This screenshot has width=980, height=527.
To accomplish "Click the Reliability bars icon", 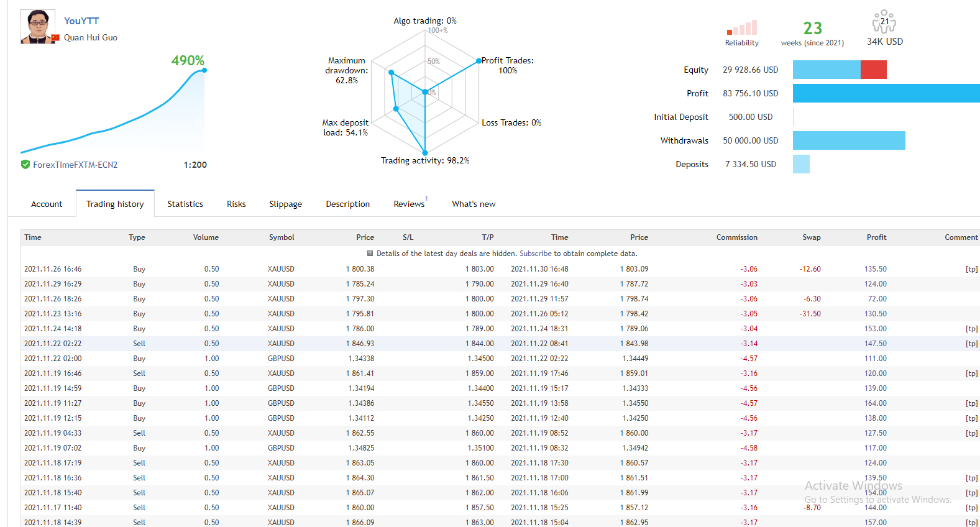I will click(741, 28).
